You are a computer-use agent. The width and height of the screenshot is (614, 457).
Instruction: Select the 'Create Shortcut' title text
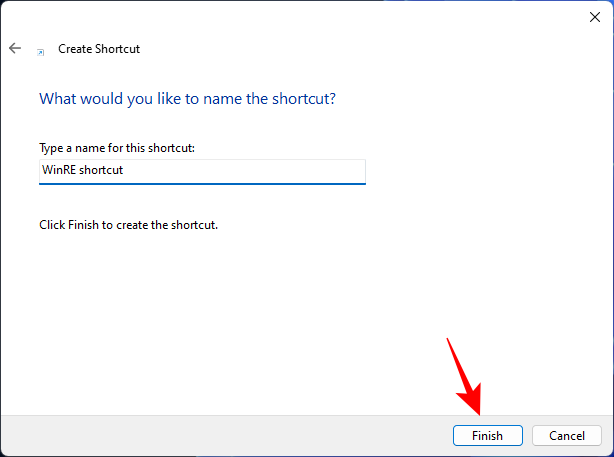point(99,49)
